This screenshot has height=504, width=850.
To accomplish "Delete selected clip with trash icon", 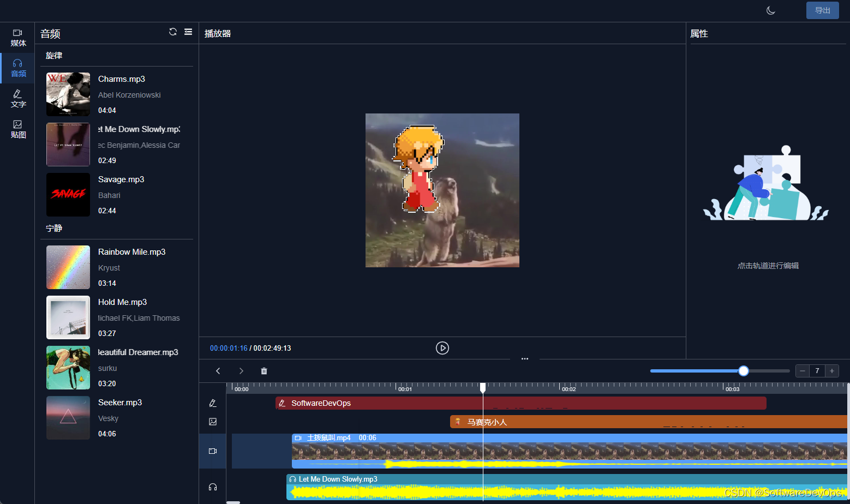I will (x=264, y=371).
